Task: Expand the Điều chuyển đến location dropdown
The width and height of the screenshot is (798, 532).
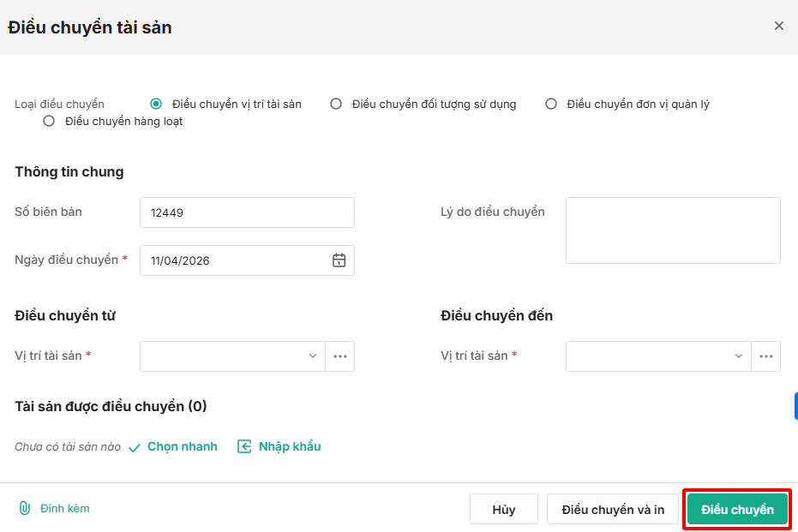Action: pyautogui.click(x=658, y=356)
